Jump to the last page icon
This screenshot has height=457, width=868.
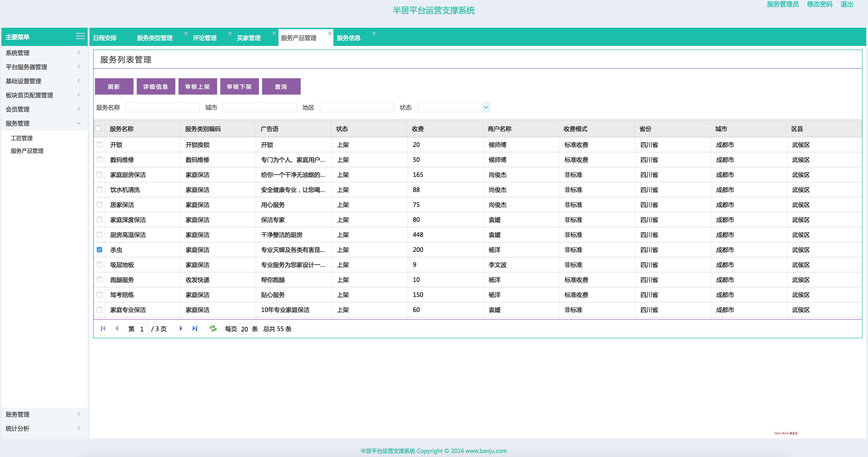[195, 328]
